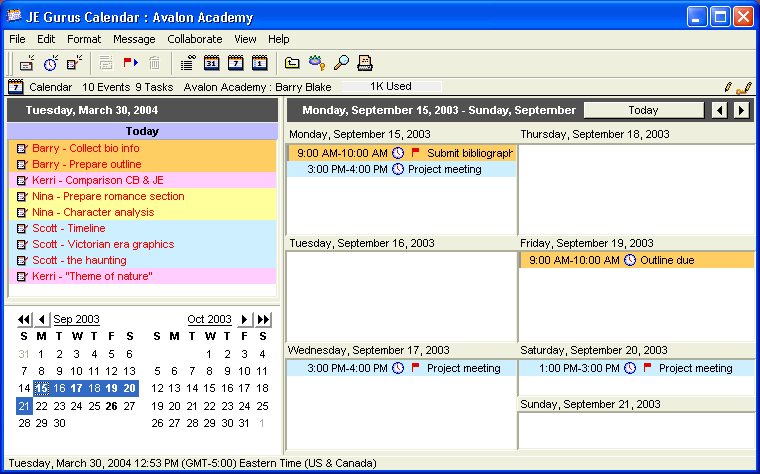Viewport: 760px width, 474px height.
Task: Click the Today button in calendar header
Action: coord(643,110)
